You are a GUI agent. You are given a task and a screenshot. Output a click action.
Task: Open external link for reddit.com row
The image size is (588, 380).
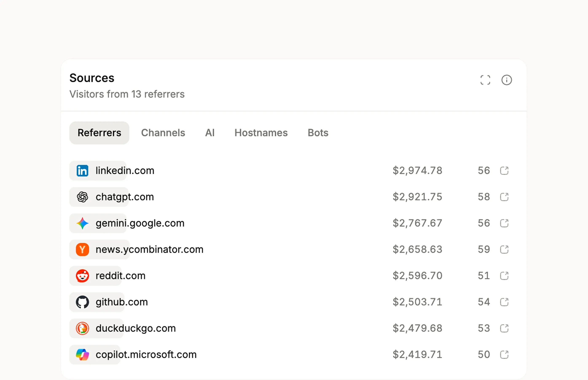(x=504, y=276)
